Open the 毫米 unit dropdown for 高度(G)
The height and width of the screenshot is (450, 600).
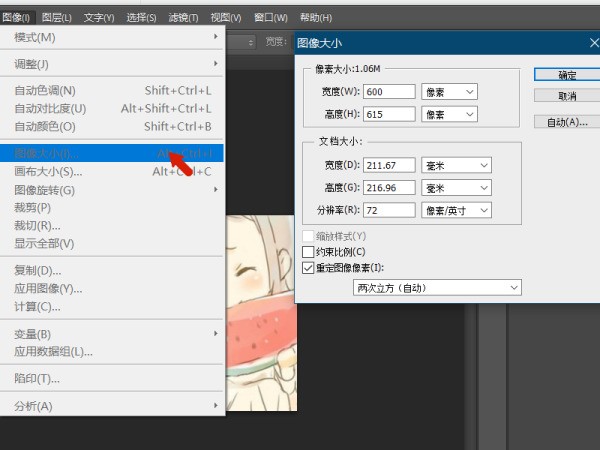pyautogui.click(x=456, y=187)
